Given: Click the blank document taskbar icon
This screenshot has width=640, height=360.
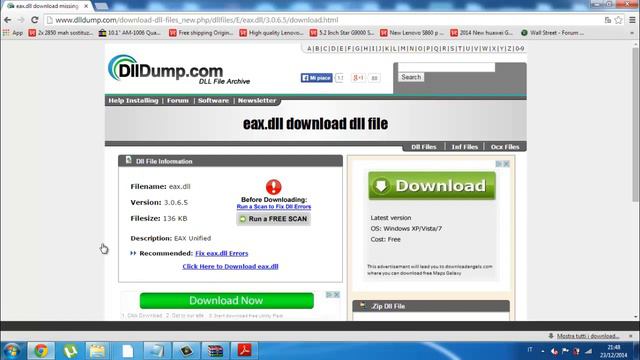Looking at the screenshot, I should [x=128, y=351].
